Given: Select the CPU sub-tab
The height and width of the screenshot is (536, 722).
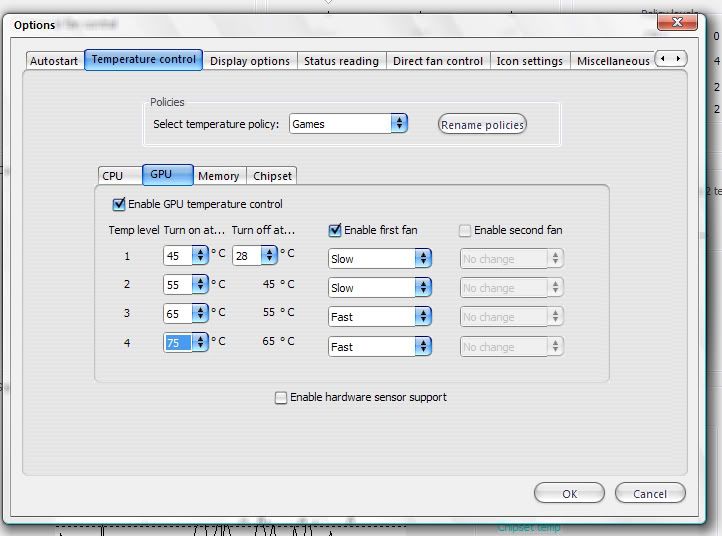Looking at the screenshot, I should [x=113, y=176].
